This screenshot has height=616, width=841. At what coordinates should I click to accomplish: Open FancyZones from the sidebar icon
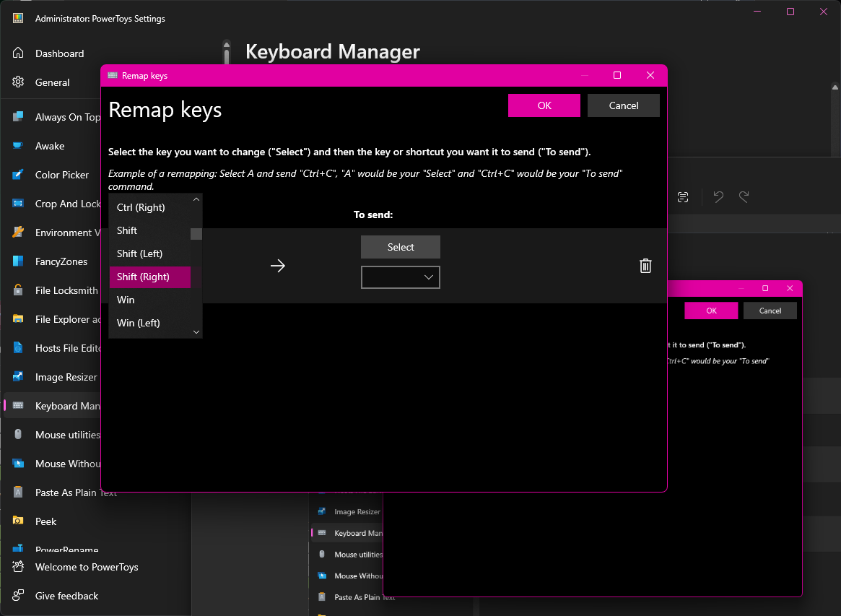[18, 261]
